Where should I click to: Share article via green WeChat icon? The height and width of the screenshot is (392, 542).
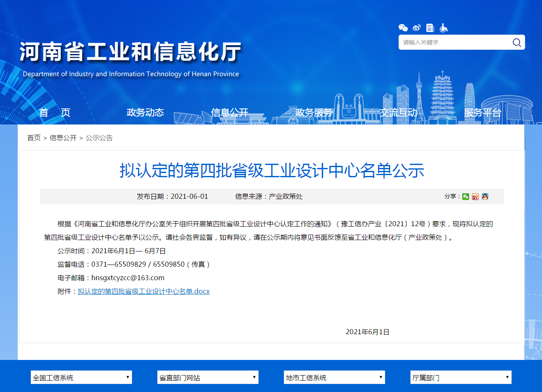point(466,197)
